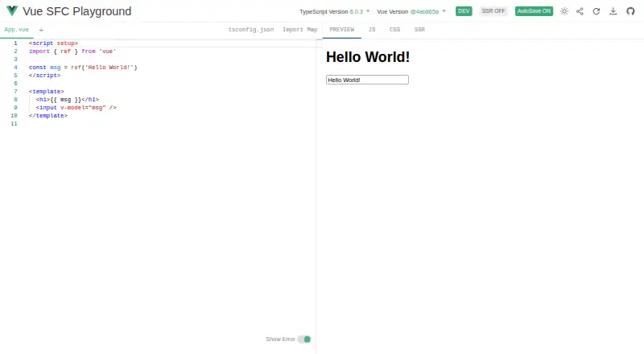This screenshot has height=354, width=644.
Task: Open the Import Map tab
Action: (299, 30)
